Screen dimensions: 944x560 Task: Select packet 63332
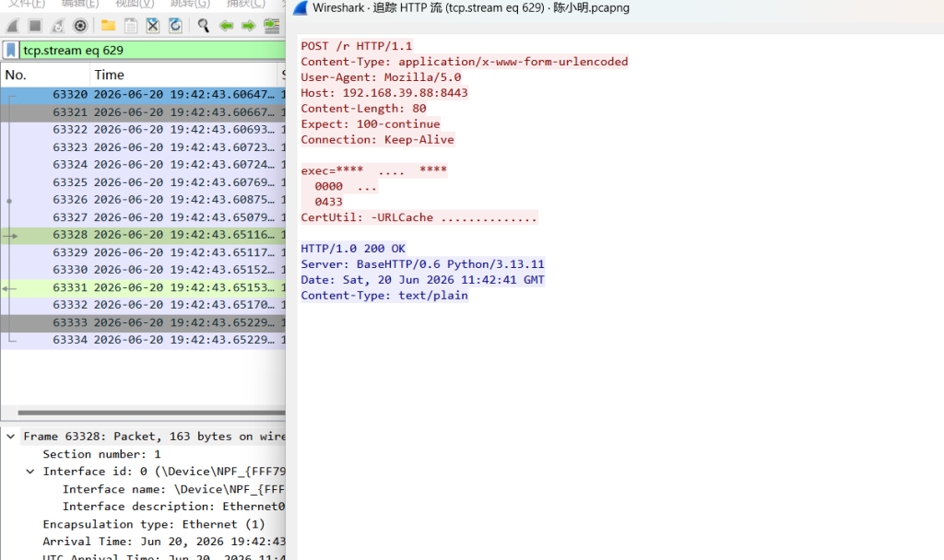click(x=143, y=304)
